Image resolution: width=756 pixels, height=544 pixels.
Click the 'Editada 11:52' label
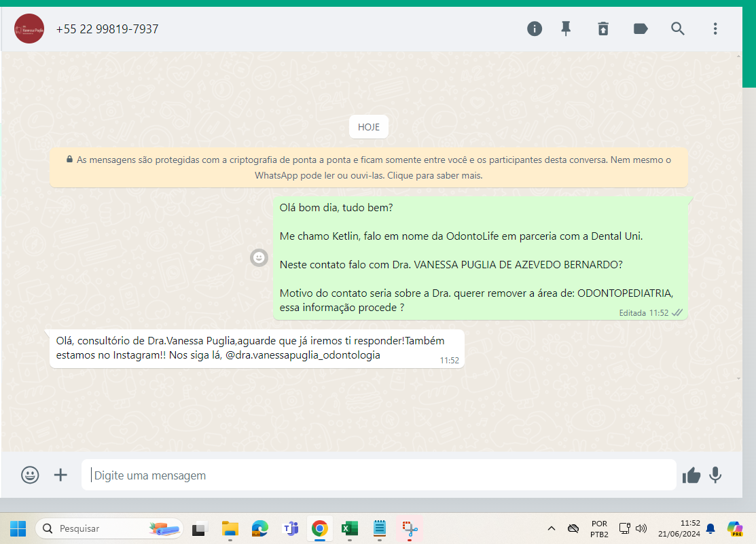644,313
